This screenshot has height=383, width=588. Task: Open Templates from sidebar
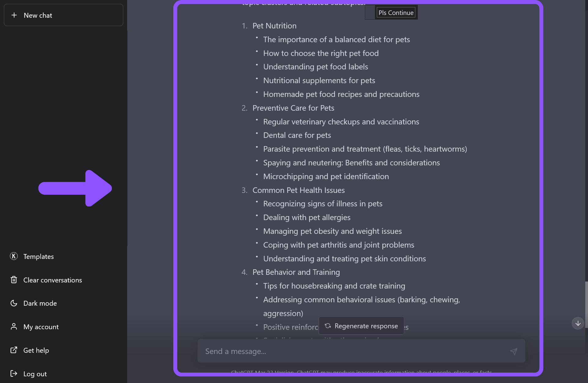coord(39,256)
